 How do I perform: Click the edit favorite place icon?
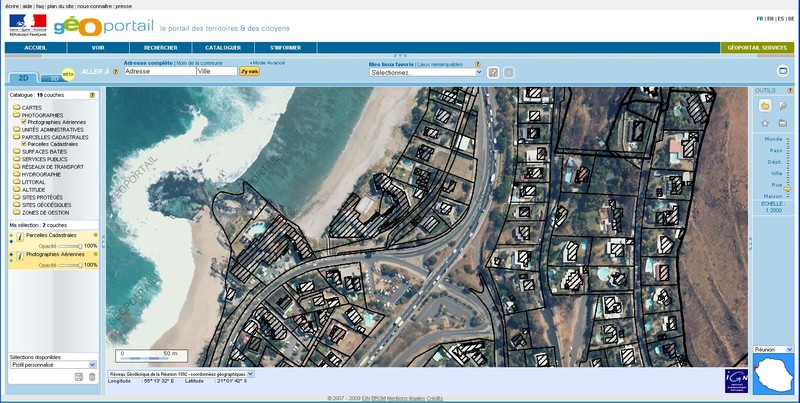[x=493, y=72]
